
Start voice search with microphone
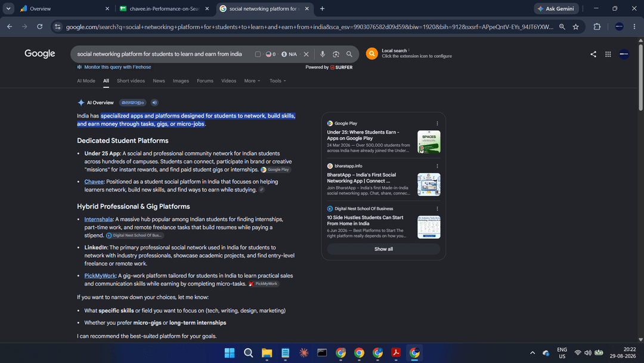(x=323, y=54)
